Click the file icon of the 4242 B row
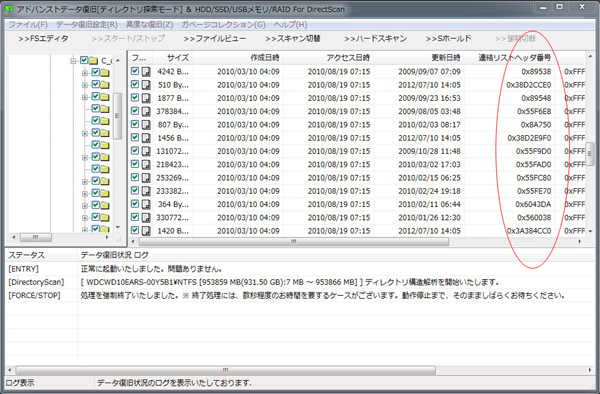This screenshot has height=394, width=600. pos(146,72)
